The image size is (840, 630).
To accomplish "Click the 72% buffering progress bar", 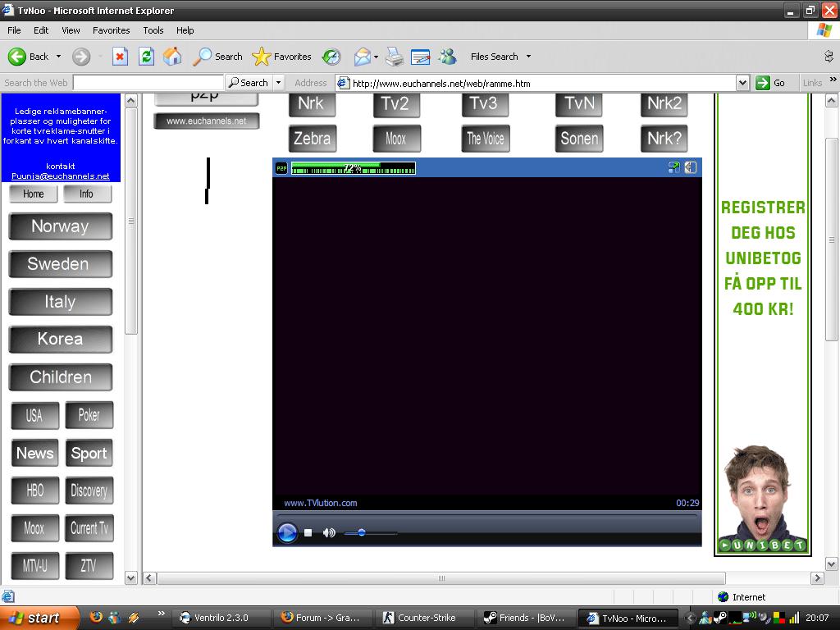I will click(354, 168).
